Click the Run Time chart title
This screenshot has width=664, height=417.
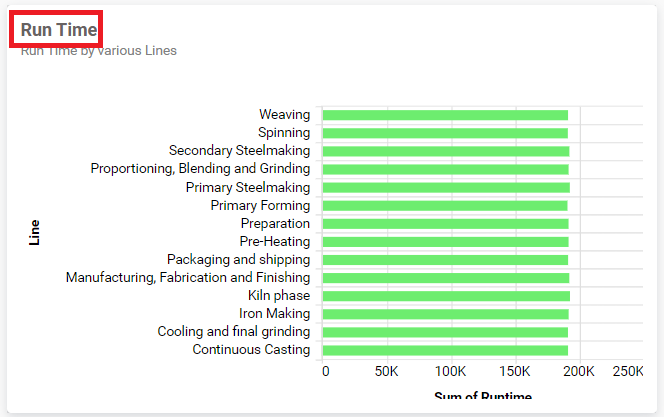[x=59, y=30]
